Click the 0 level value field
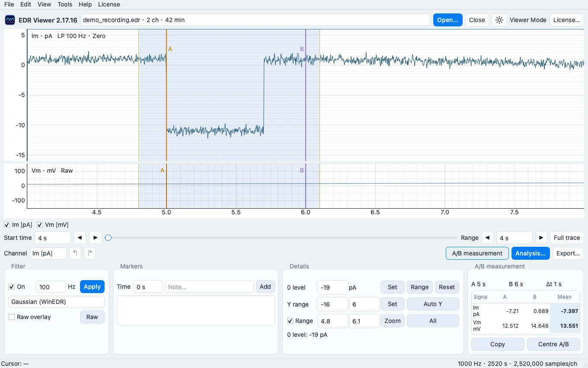 tap(333, 287)
